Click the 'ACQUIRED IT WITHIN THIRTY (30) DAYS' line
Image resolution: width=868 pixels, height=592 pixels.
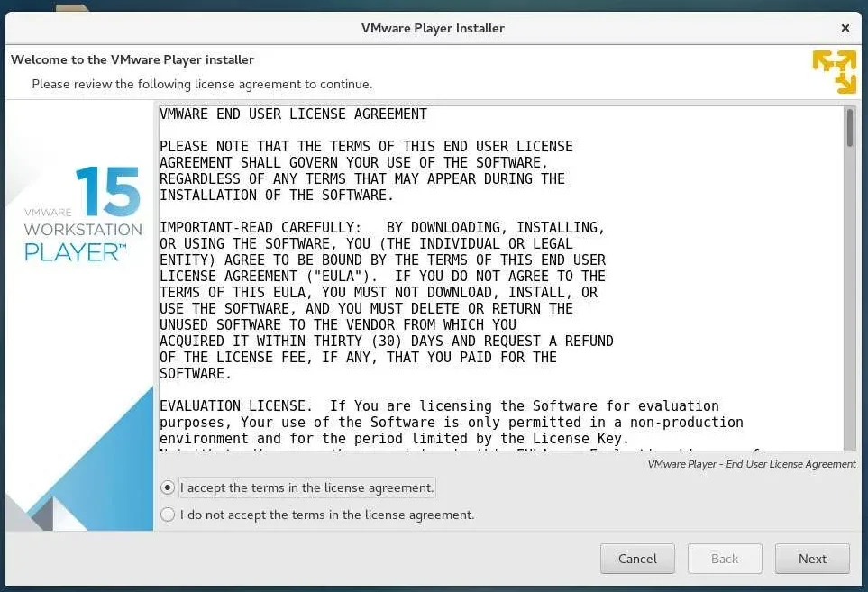pos(387,342)
